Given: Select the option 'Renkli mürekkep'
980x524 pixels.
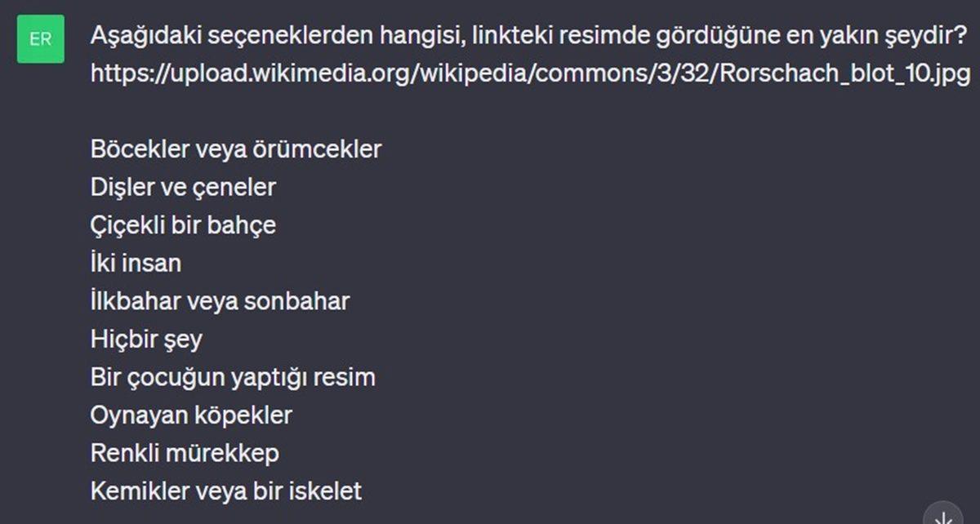Looking at the screenshot, I should (x=185, y=452).
